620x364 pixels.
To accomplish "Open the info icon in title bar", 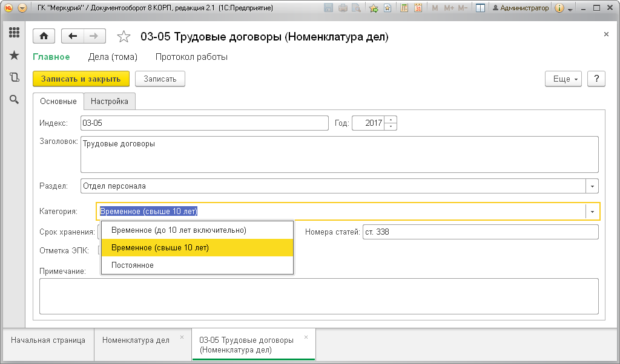I will pos(559,8).
